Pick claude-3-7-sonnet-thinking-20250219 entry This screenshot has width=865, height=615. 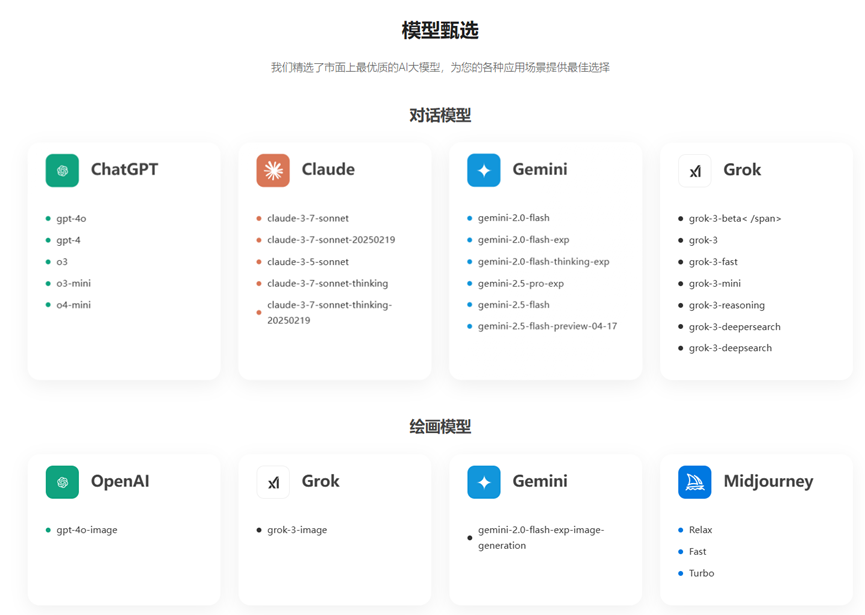[x=329, y=312]
